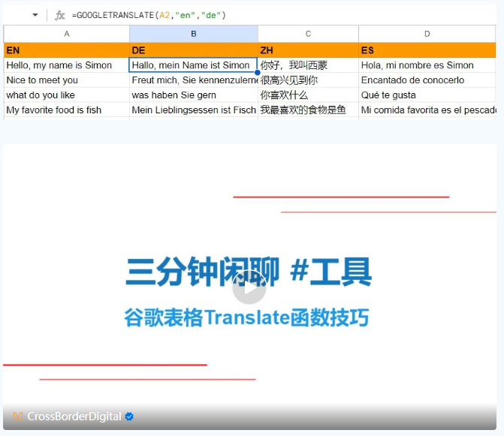Screen dimensions: 504x436
Task: Click the ES header cell
Action: click(427, 50)
